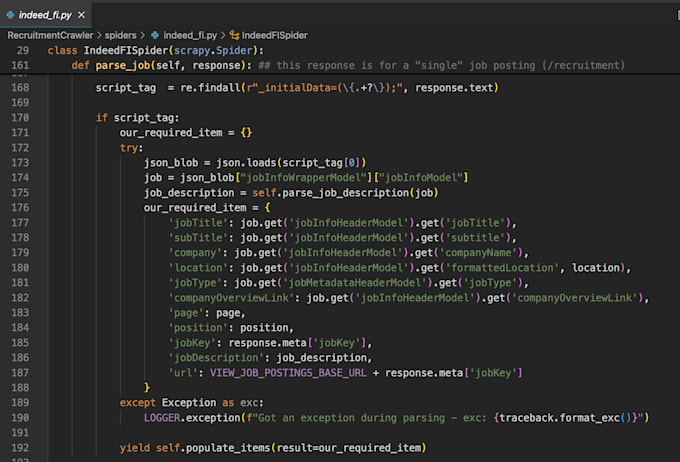Place cursor on script_tag assignment line
Image resolution: width=680 pixels, height=462 pixels.
click(x=297, y=88)
